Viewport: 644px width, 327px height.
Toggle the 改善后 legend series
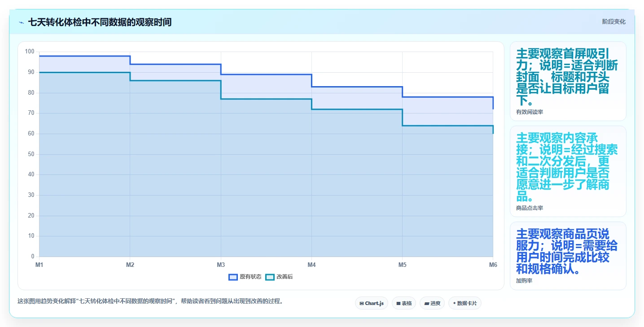(279, 277)
